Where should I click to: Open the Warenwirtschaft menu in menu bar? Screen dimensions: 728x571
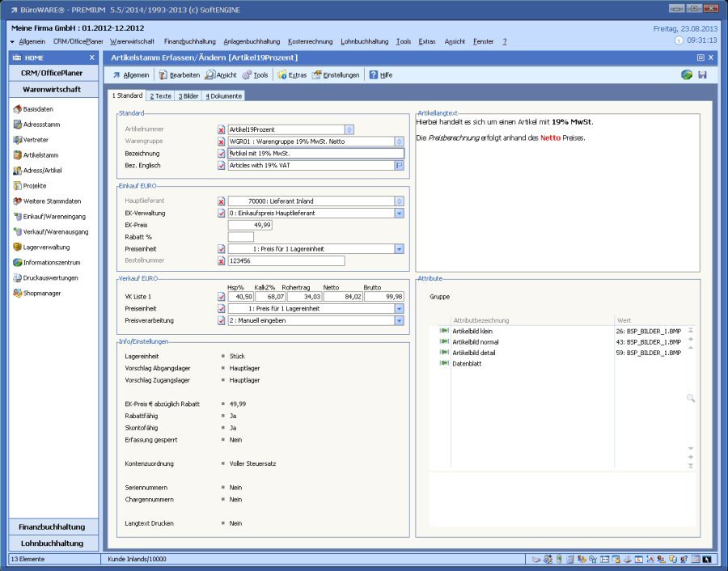pyautogui.click(x=132, y=41)
